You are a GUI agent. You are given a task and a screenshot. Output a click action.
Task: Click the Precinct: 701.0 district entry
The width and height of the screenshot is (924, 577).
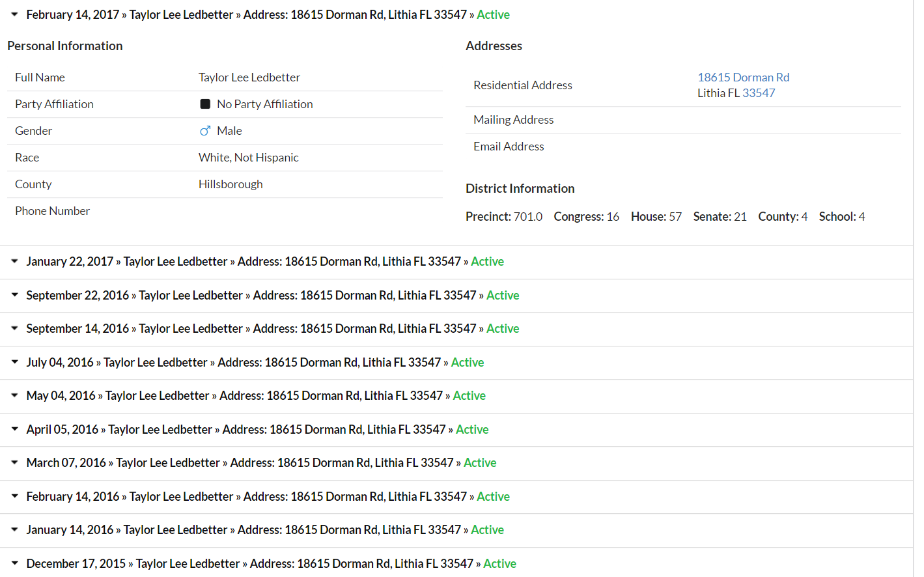pyautogui.click(x=504, y=216)
